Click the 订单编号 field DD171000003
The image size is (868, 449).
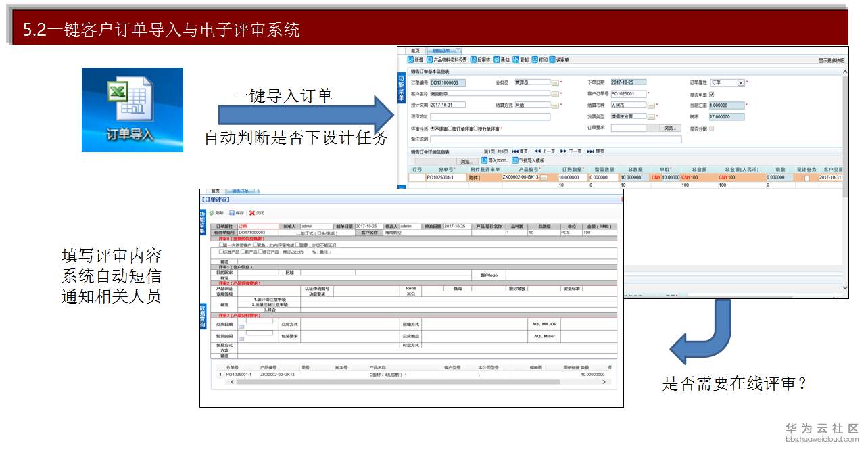pyautogui.click(x=448, y=82)
